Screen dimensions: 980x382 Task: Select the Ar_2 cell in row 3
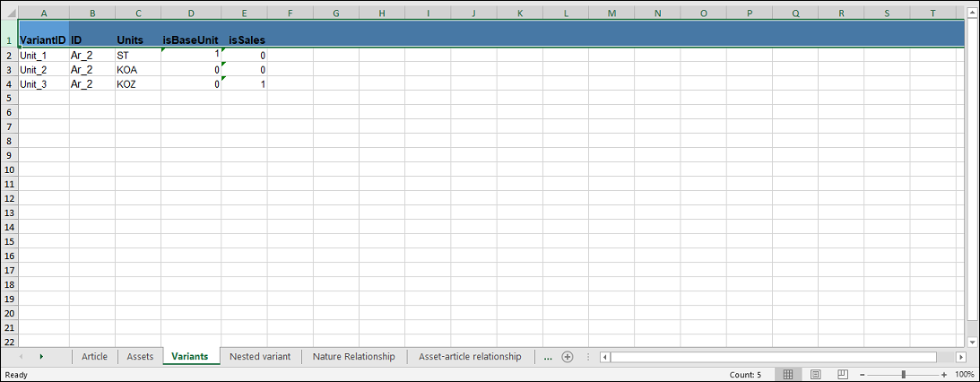(92, 69)
